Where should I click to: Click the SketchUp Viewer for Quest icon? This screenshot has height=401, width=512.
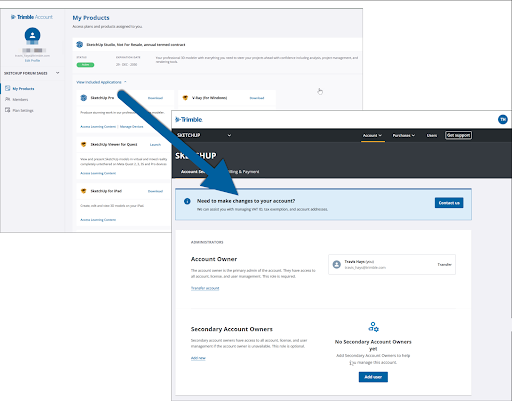tap(84, 144)
